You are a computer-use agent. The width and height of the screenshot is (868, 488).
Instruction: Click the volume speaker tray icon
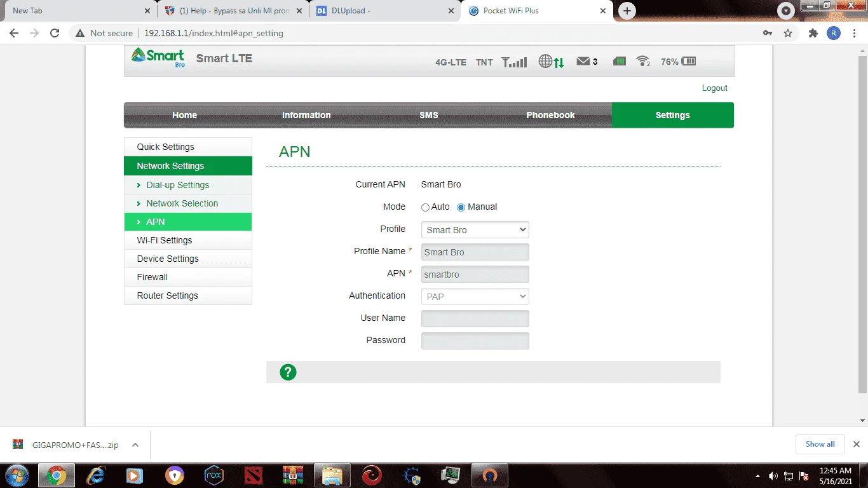click(x=773, y=476)
